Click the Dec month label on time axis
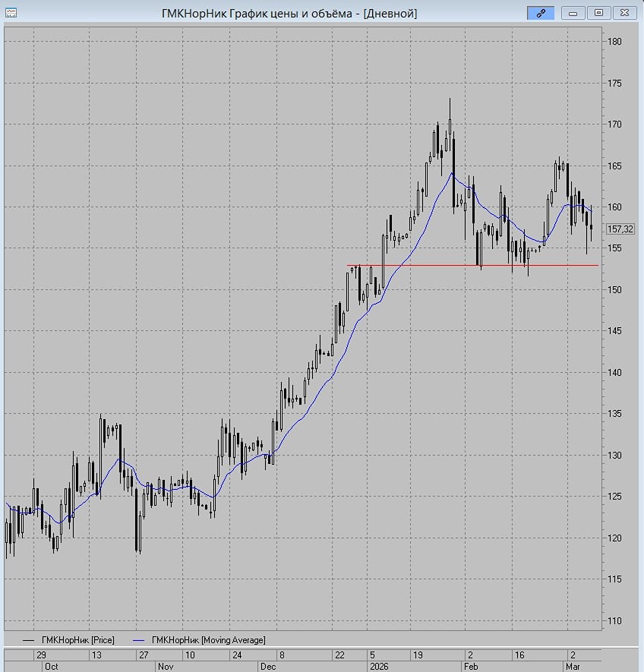The width and height of the screenshot is (644, 672). [268, 667]
